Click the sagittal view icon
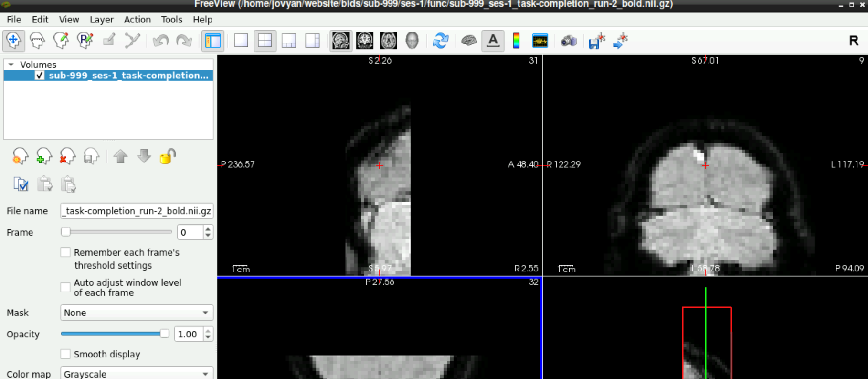868x379 pixels. tap(340, 41)
